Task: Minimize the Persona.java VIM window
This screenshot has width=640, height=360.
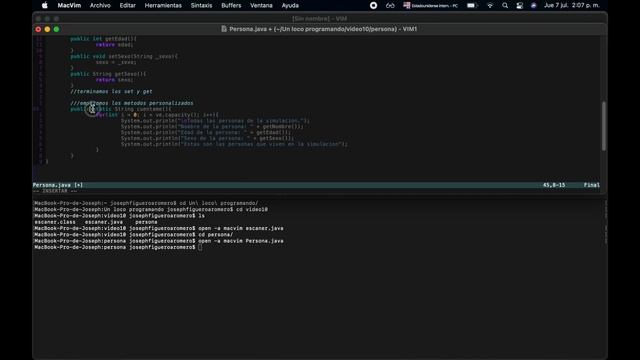Action: (x=47, y=29)
